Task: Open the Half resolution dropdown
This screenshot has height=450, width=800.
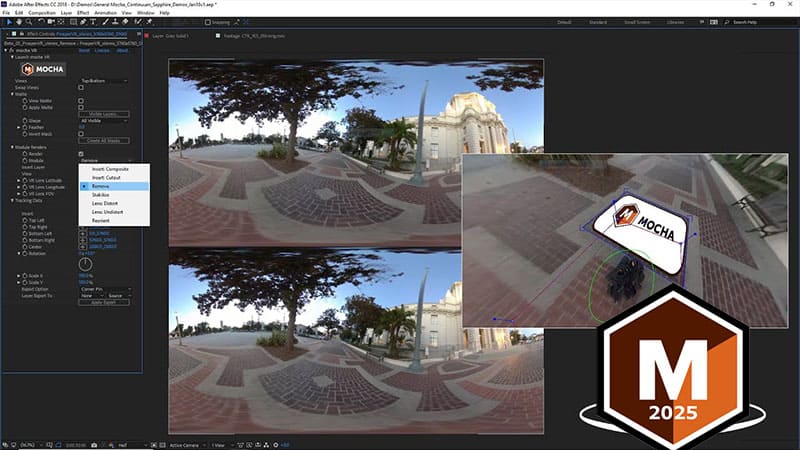Action: click(x=132, y=445)
